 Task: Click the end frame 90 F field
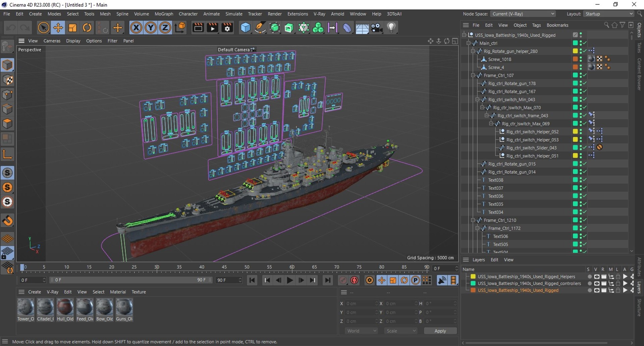point(229,280)
